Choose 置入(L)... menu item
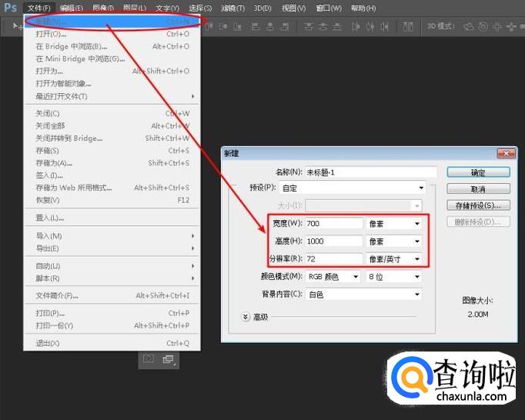 [112, 218]
